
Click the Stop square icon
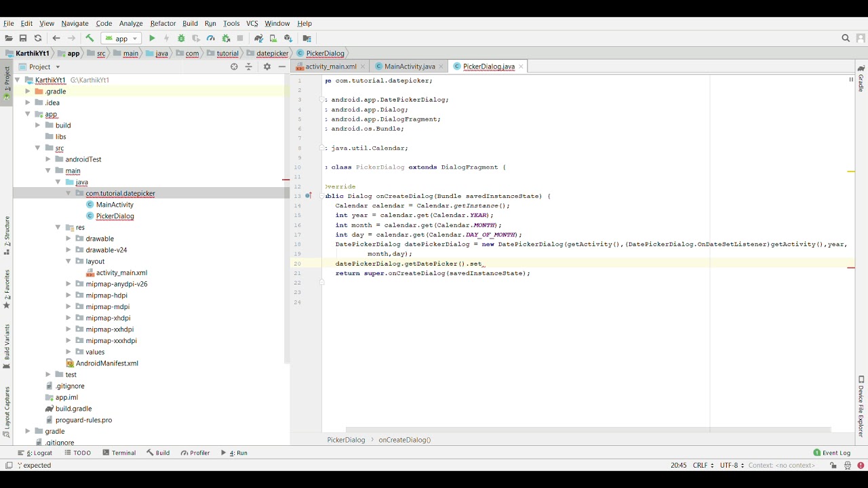click(x=240, y=39)
